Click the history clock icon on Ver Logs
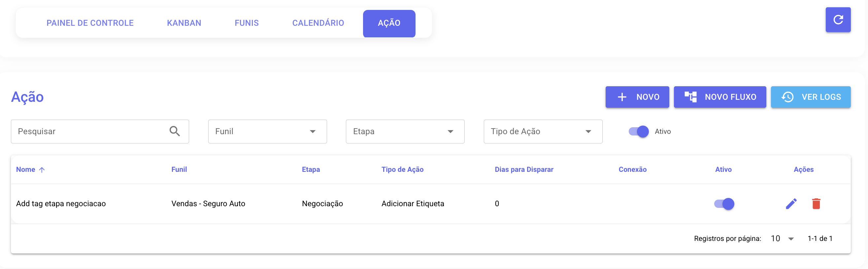The image size is (868, 269). 787,97
